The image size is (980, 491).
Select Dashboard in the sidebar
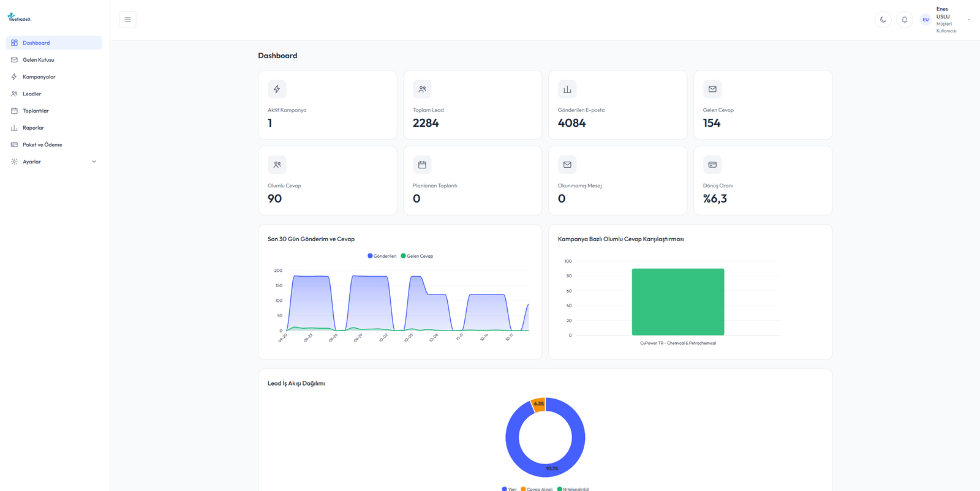[54, 43]
